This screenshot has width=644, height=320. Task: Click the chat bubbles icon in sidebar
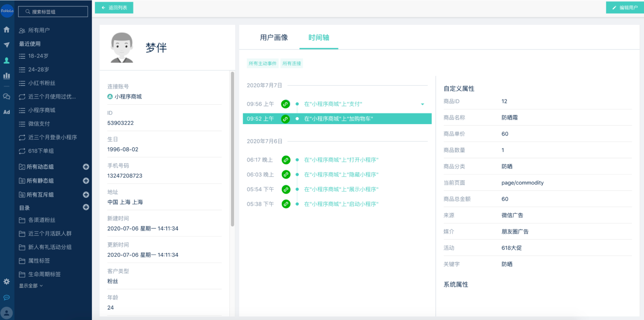point(7,96)
